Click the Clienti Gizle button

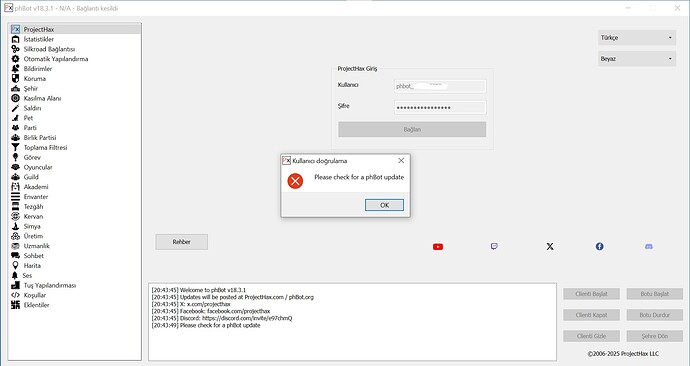click(591, 336)
